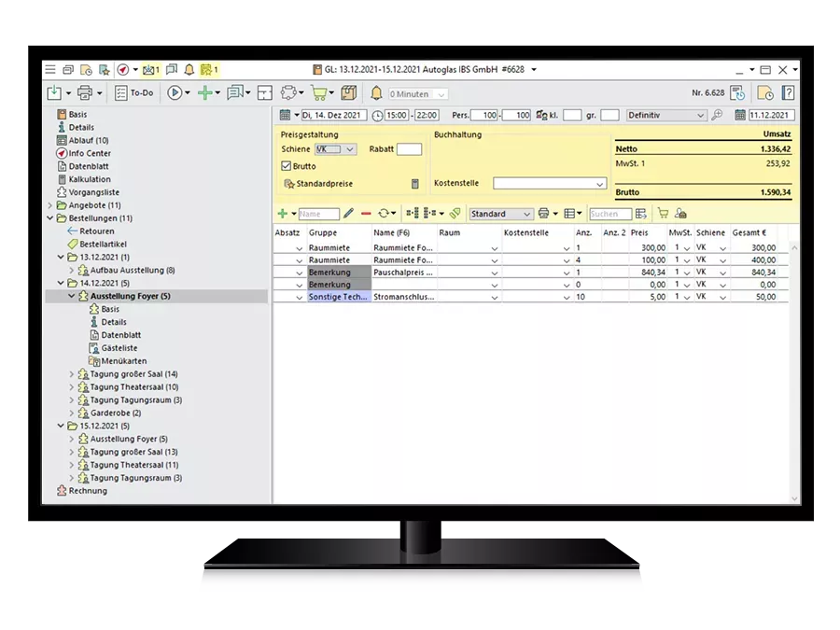
Task: Select Kalkulation in the sidebar
Action: click(x=90, y=179)
